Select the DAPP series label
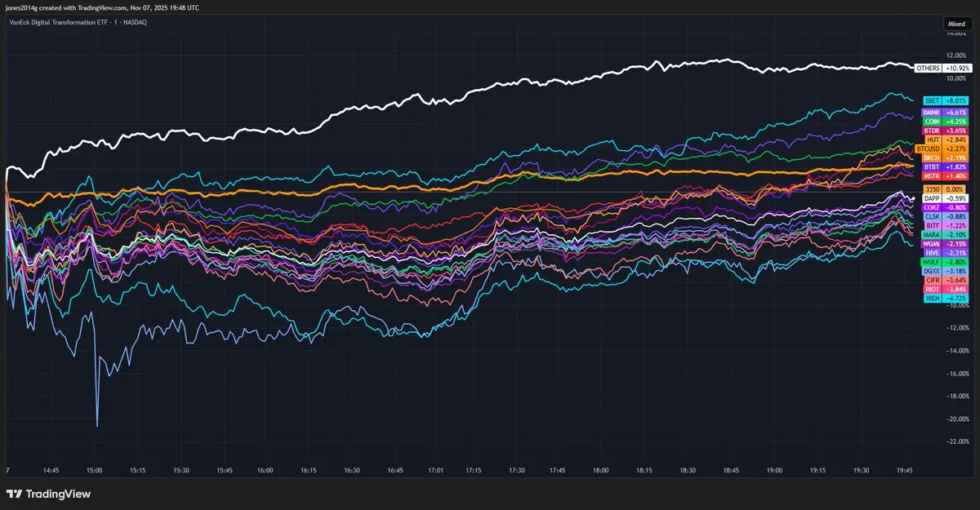 point(932,197)
